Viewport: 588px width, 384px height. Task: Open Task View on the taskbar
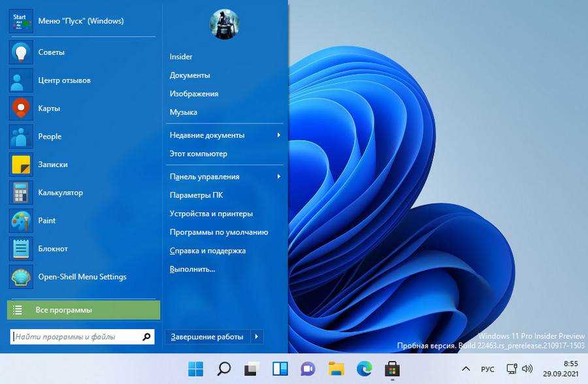click(252, 369)
